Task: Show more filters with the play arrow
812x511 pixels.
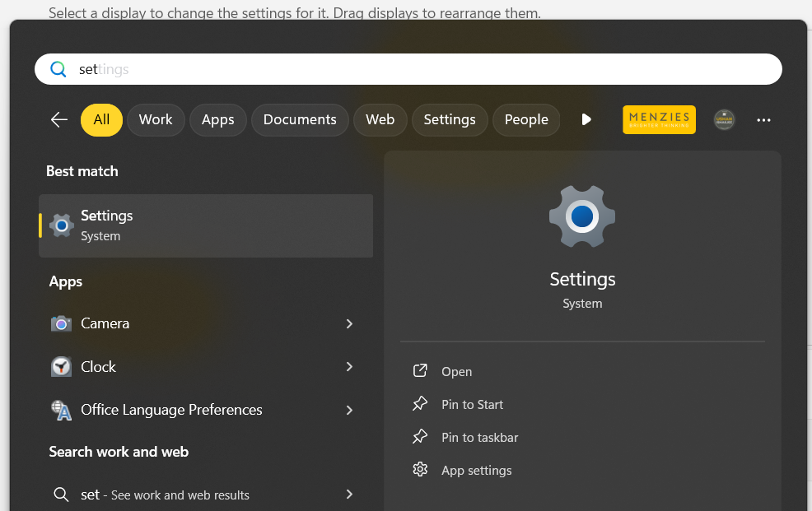Action: coord(586,120)
